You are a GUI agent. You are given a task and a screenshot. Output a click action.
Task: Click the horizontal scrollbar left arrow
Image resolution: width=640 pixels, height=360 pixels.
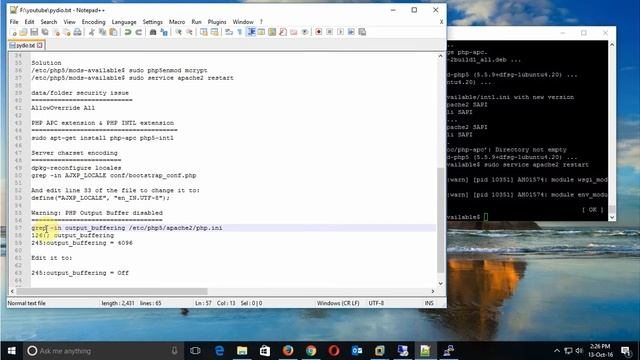(12, 291)
